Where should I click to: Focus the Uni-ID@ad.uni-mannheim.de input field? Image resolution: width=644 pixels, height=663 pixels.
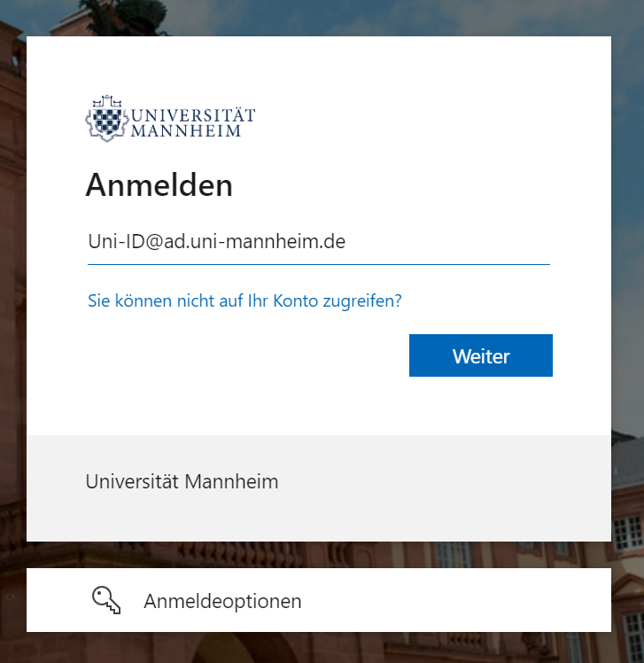pos(319,242)
